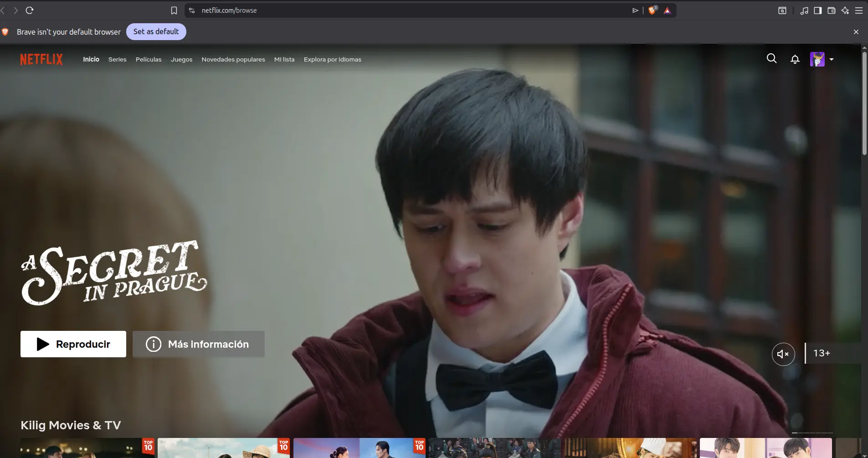Open the Brave Wallet icon
This screenshot has width=868, height=458.
(832, 10)
